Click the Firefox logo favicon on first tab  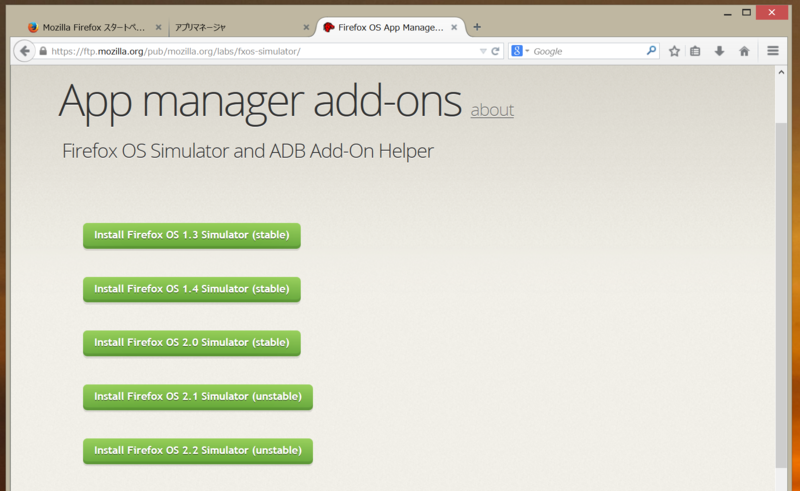[x=33, y=27]
